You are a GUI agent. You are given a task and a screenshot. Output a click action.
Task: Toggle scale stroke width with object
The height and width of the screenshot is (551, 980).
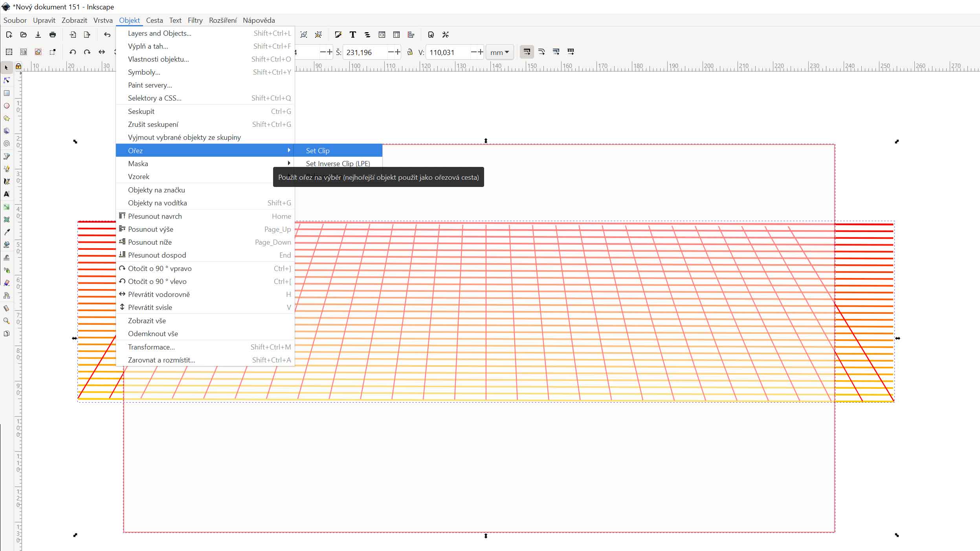pos(527,52)
